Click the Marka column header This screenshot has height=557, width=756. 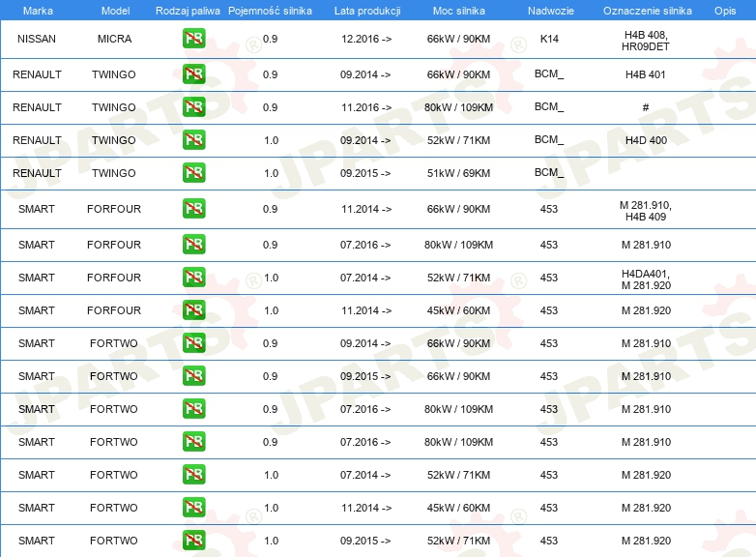click(37, 10)
